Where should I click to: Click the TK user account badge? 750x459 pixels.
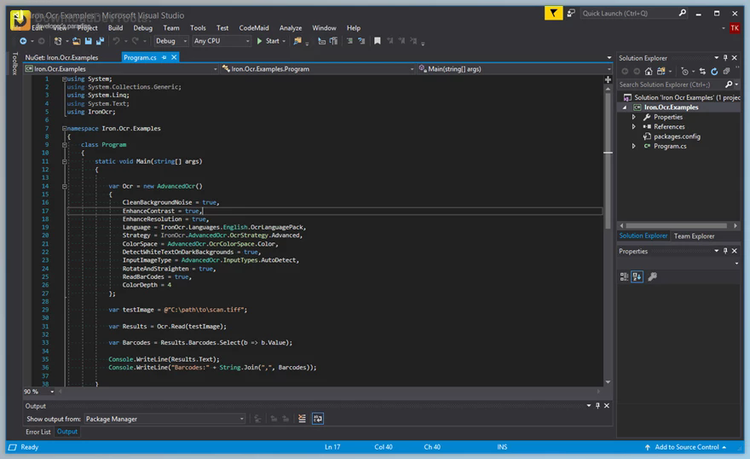point(735,28)
